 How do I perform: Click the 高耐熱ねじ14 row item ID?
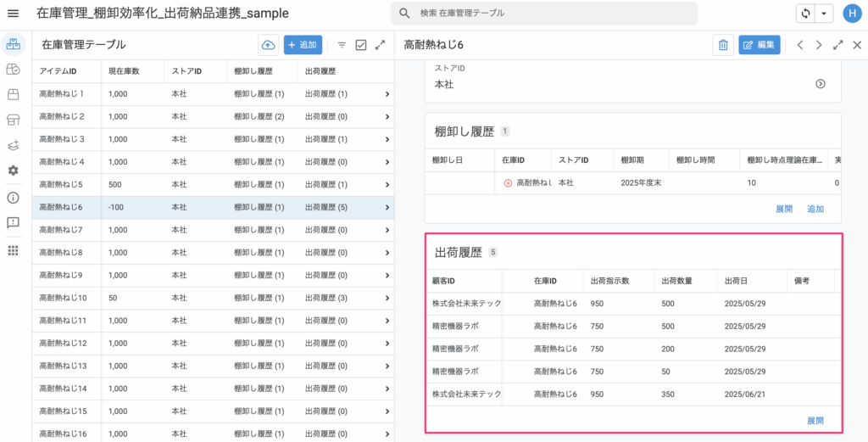[x=63, y=389]
